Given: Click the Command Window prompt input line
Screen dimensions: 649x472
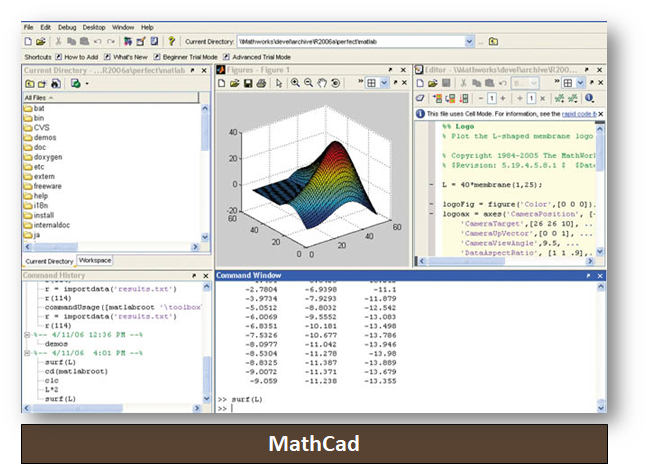Looking at the screenshot, I should 408,409.
